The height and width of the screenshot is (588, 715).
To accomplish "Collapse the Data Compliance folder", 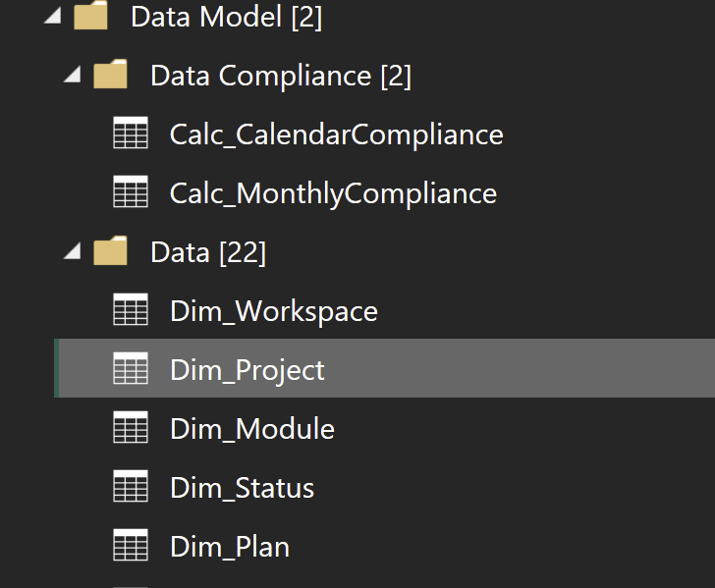I will (x=72, y=76).
